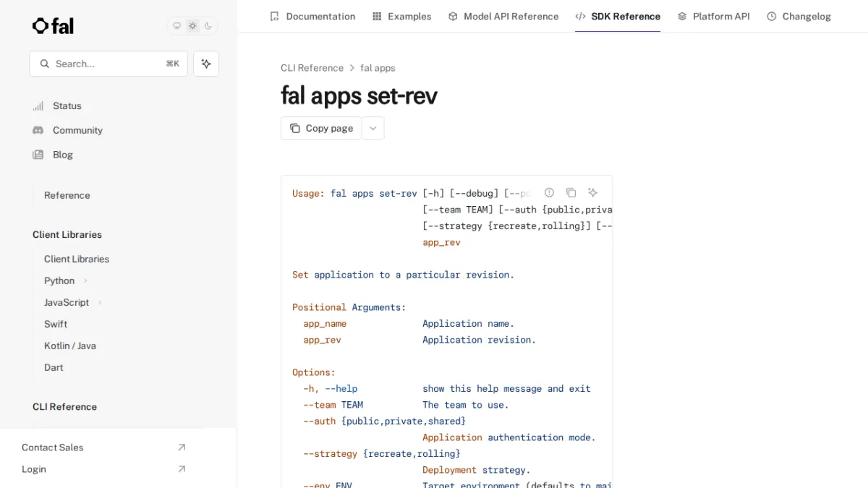Click the Ask AI sparkle icon in code block

click(x=592, y=192)
